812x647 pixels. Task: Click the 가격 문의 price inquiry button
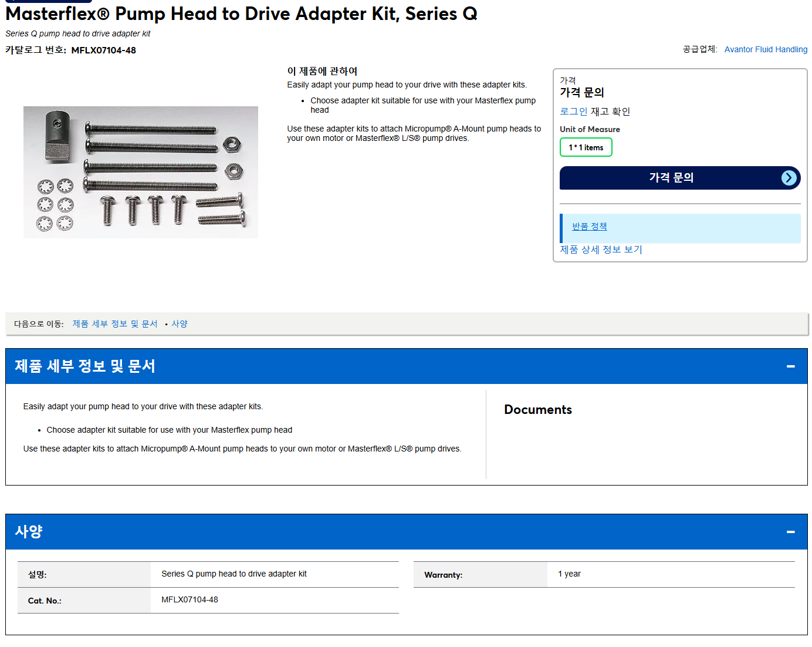click(x=680, y=178)
